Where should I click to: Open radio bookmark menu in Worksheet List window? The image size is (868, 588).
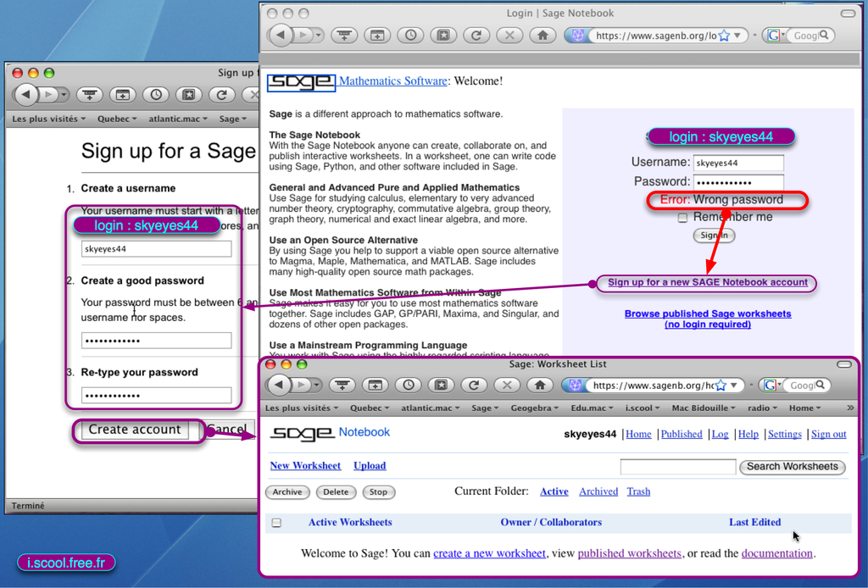(x=762, y=408)
